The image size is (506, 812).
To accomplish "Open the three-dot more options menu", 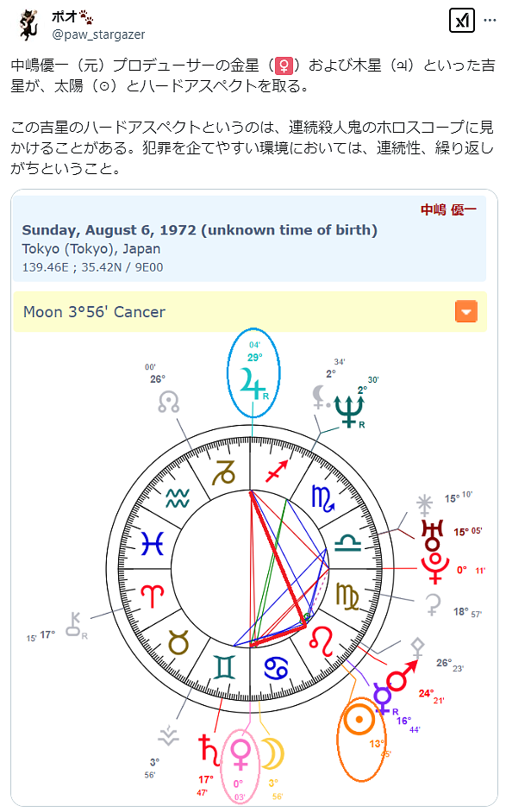I will pyautogui.click(x=490, y=20).
